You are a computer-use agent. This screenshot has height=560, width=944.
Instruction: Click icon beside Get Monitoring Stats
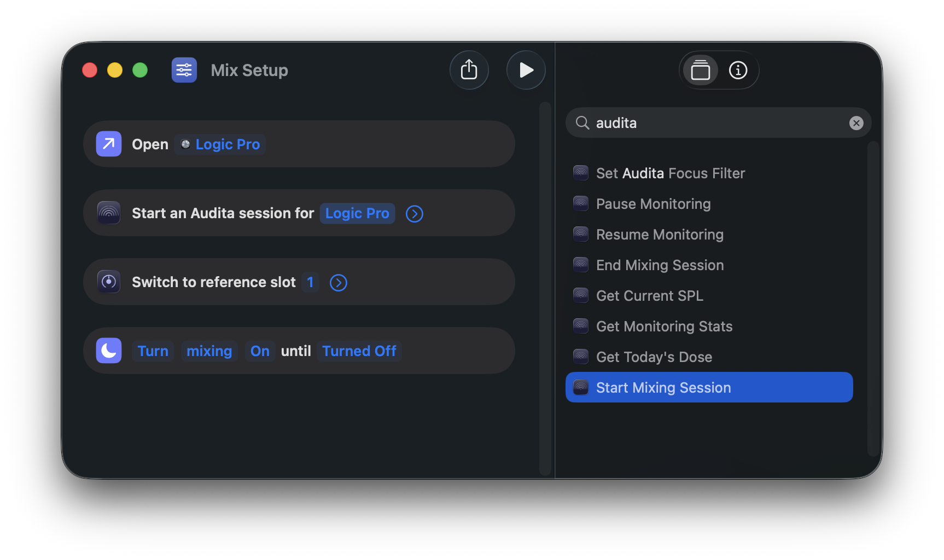[x=580, y=326]
